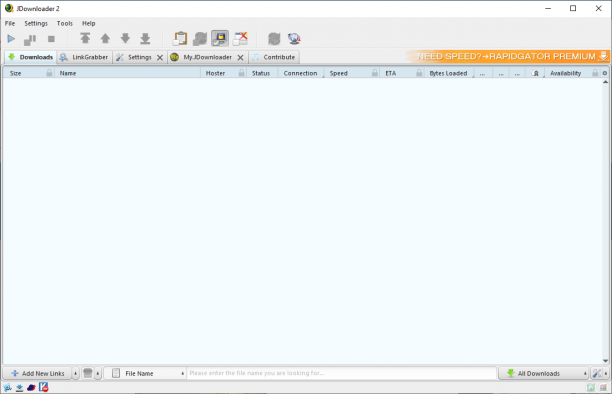The width and height of the screenshot is (612, 394).
Task: Click the comment icon column header
Action: pos(536,73)
